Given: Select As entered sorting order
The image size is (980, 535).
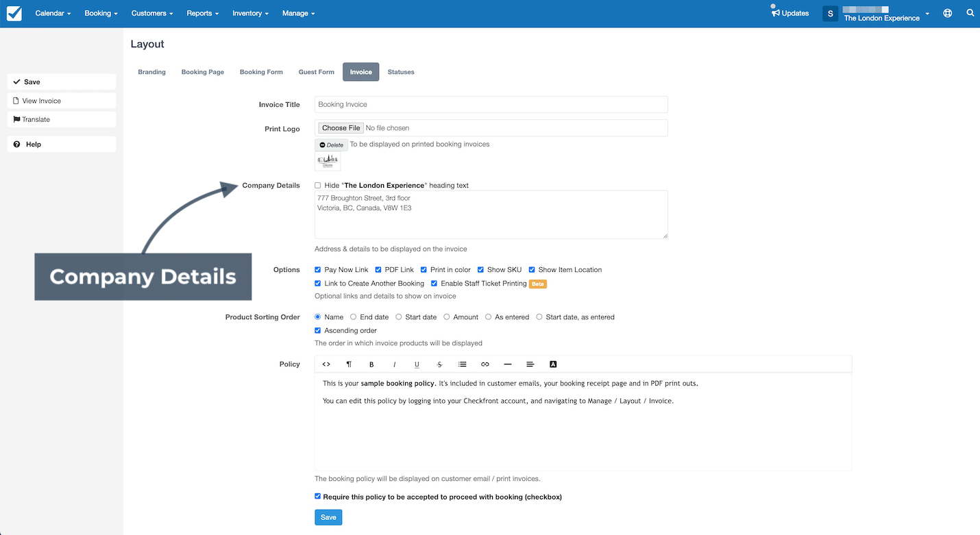Looking at the screenshot, I should pos(489,317).
